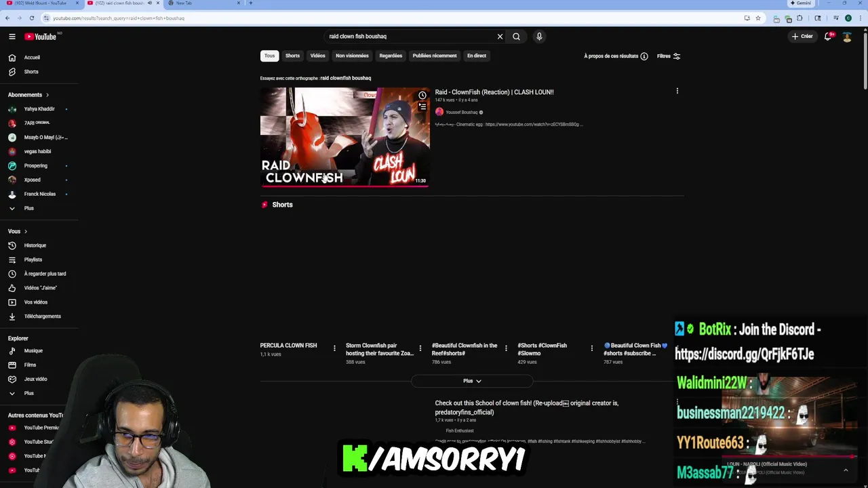Image resolution: width=868 pixels, height=488 pixels.
Task: Open the account avatar menu
Action: 847,37
